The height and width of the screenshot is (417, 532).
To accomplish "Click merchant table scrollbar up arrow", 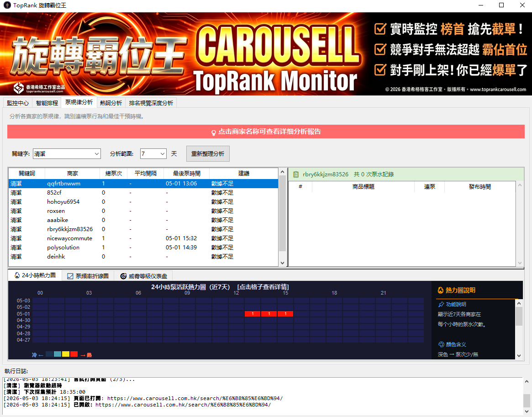I will click(x=282, y=172).
